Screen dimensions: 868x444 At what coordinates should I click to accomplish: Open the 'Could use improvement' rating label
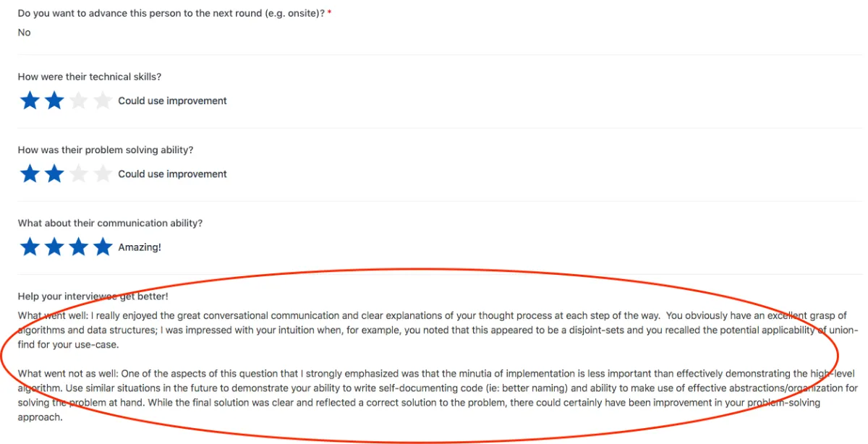coord(172,101)
